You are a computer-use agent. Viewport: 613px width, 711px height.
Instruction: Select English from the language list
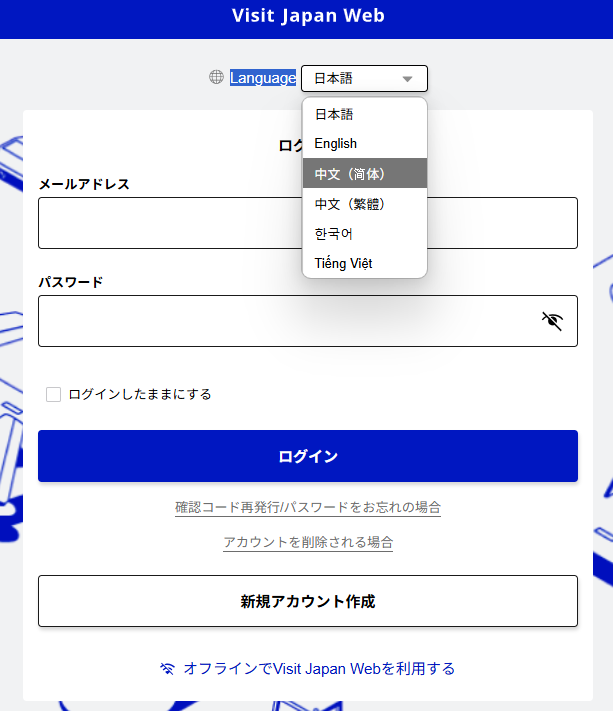click(365, 144)
